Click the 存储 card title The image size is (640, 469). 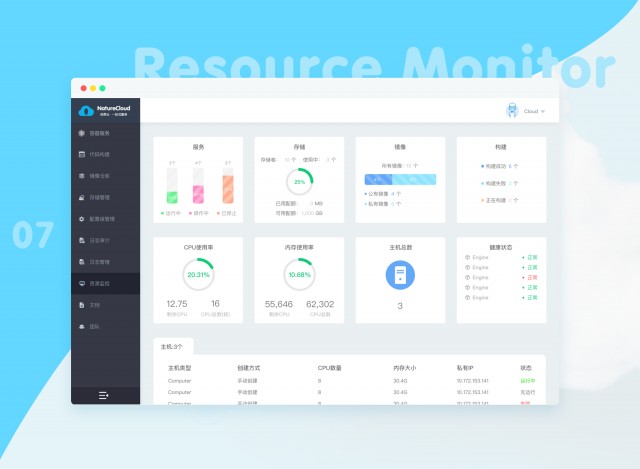pyautogui.click(x=299, y=147)
